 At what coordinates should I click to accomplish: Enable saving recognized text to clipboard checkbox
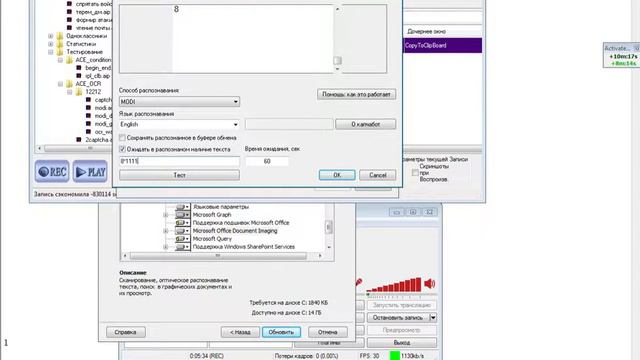tap(122, 138)
